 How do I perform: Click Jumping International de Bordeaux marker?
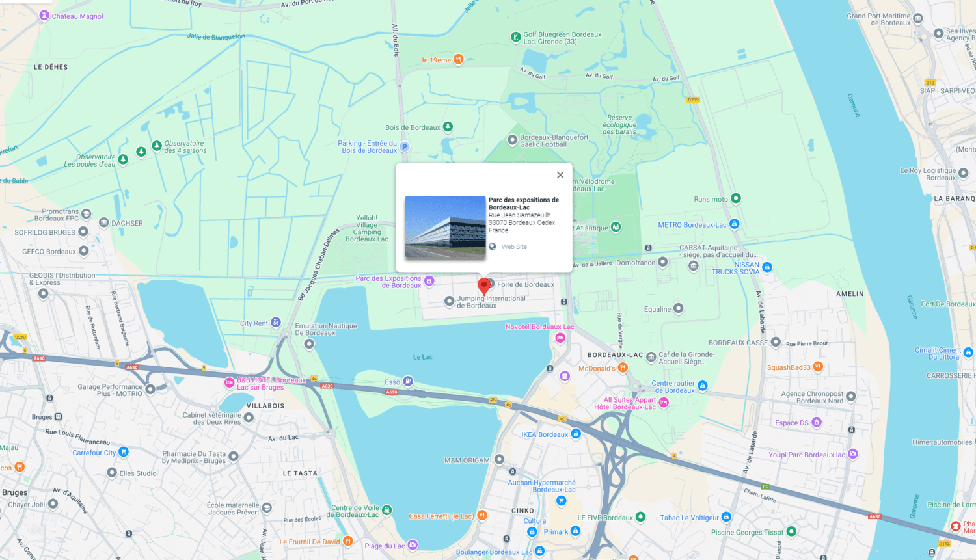pyautogui.click(x=449, y=301)
